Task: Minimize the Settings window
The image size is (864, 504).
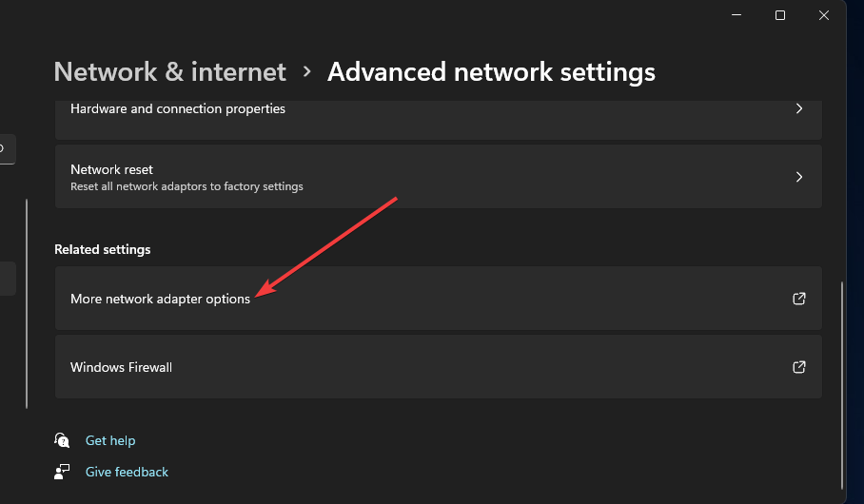Action: 736,15
